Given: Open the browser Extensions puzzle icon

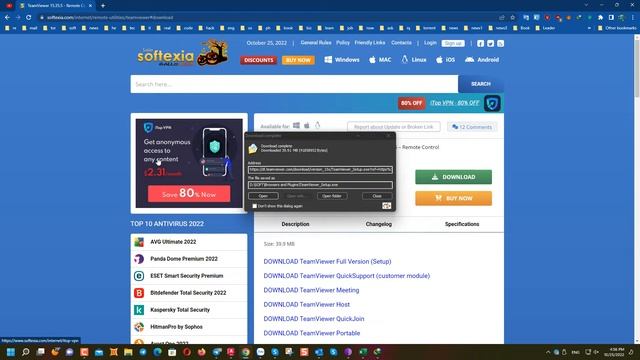Looking at the screenshot, I should 600,18.
